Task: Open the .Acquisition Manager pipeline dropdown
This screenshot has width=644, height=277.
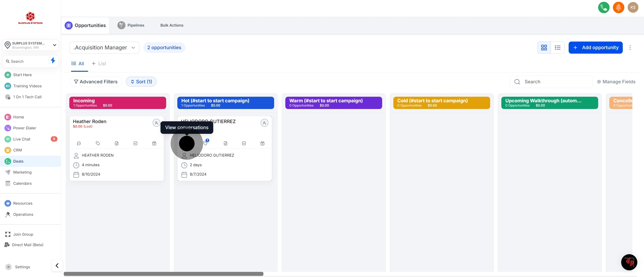Action: [x=104, y=47]
